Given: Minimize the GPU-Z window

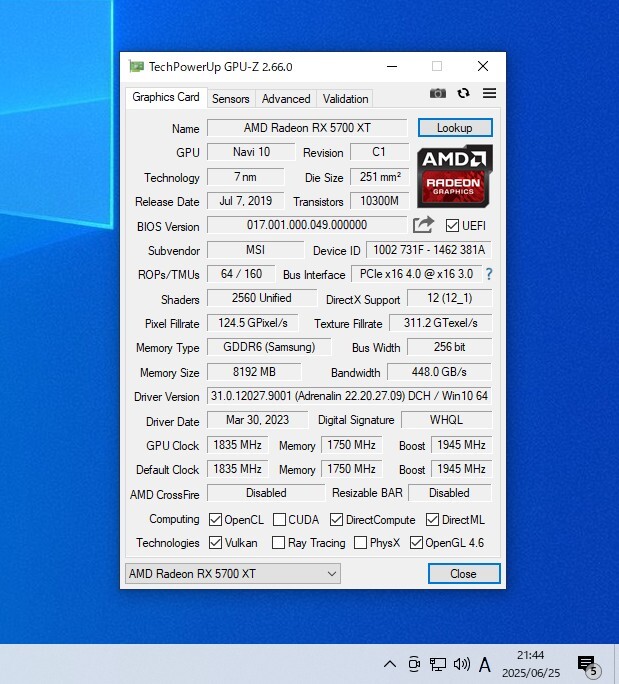Looking at the screenshot, I should point(392,66).
